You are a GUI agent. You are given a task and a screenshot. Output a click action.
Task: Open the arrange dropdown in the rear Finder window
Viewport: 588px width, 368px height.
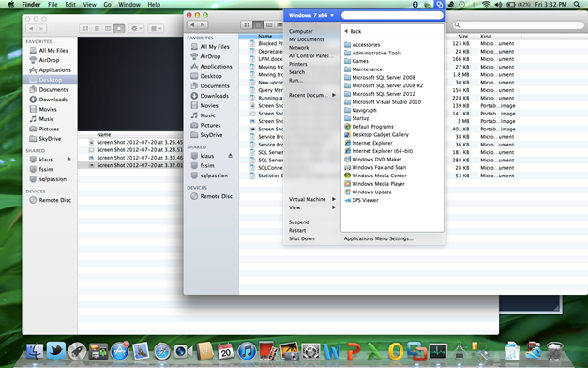[x=156, y=28]
